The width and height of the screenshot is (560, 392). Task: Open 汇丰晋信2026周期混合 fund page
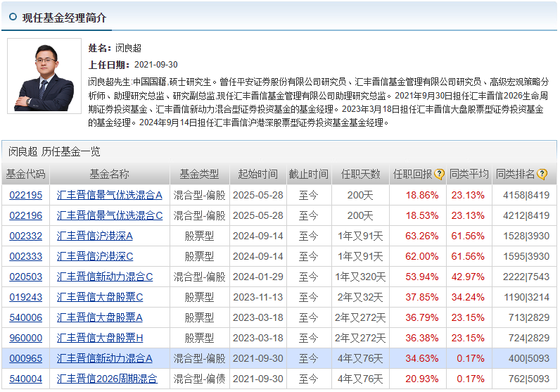107,379
